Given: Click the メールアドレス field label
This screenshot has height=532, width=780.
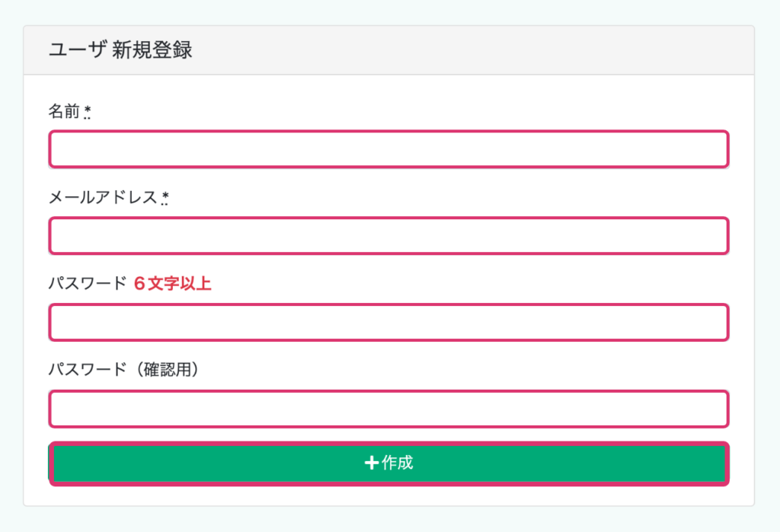Looking at the screenshot, I should 103,198.
